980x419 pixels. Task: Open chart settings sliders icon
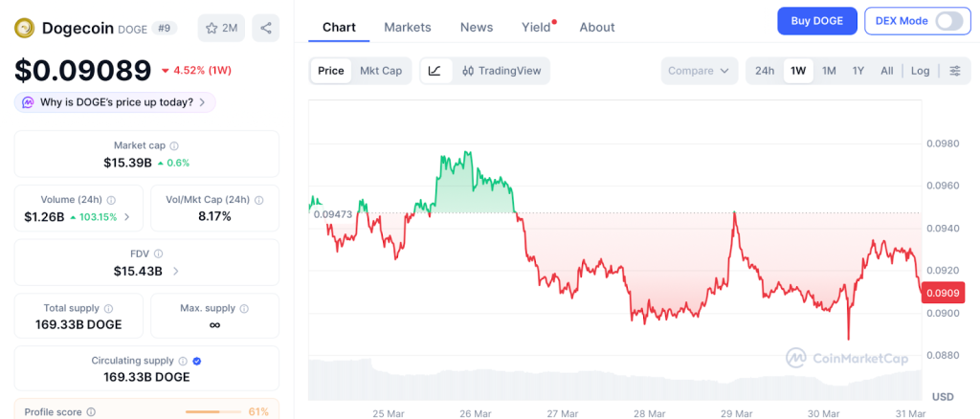954,71
